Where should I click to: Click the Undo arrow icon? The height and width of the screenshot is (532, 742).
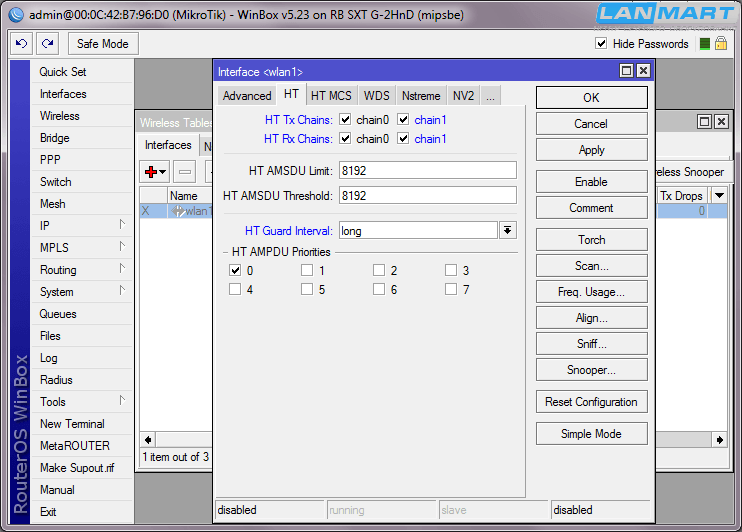(21, 44)
